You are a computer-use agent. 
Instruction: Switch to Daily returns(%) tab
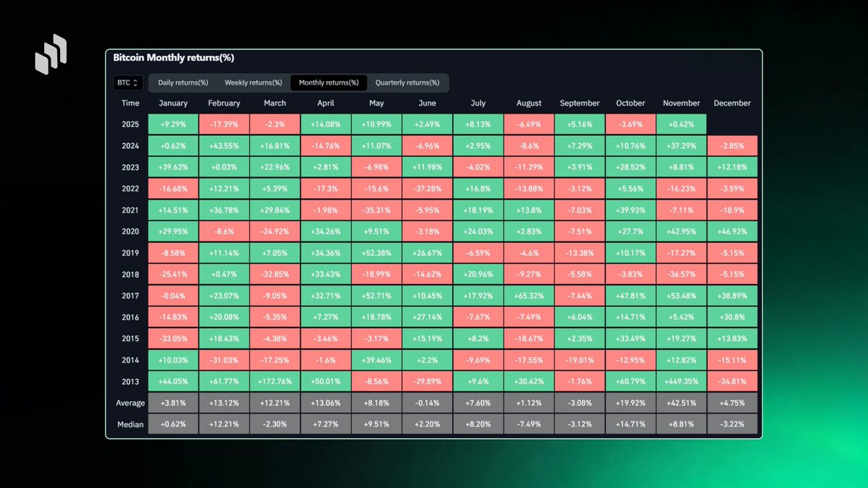pos(183,83)
